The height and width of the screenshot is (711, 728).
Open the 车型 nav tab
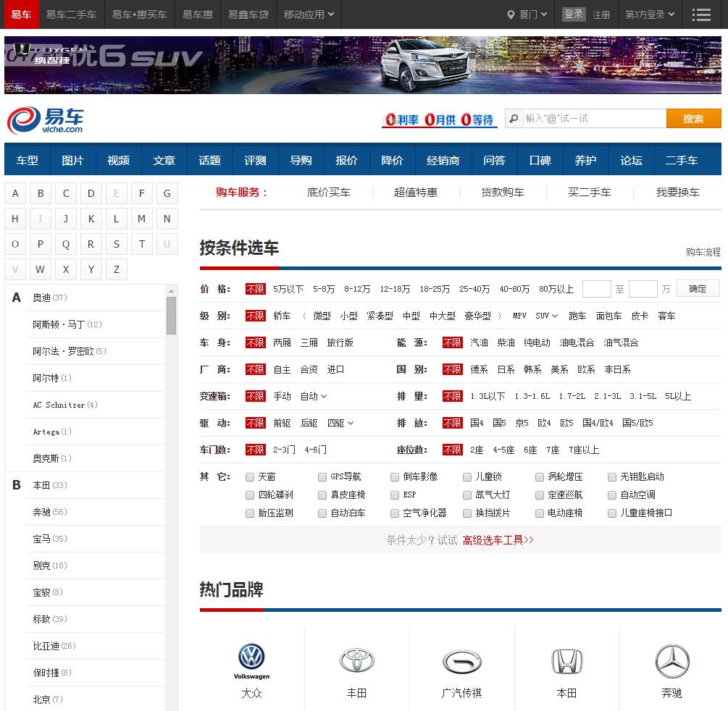[27, 160]
